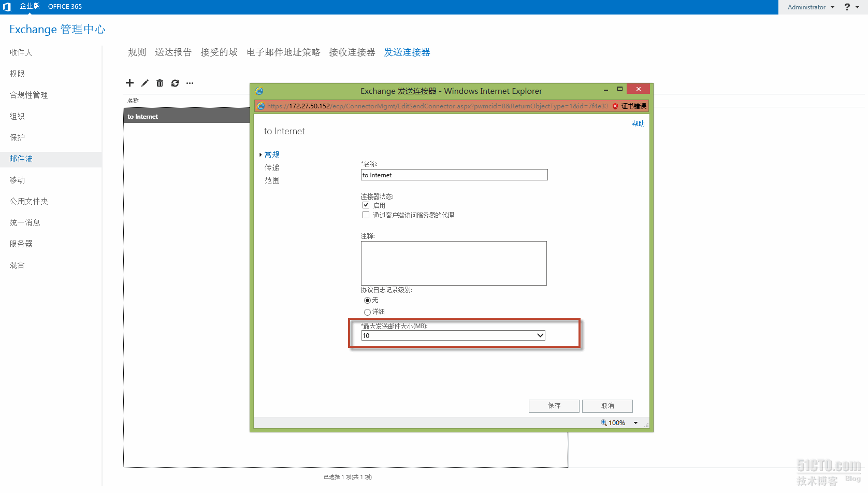The image size is (868, 493).
Task: Click the dialog URL address bar
Action: [x=438, y=106]
